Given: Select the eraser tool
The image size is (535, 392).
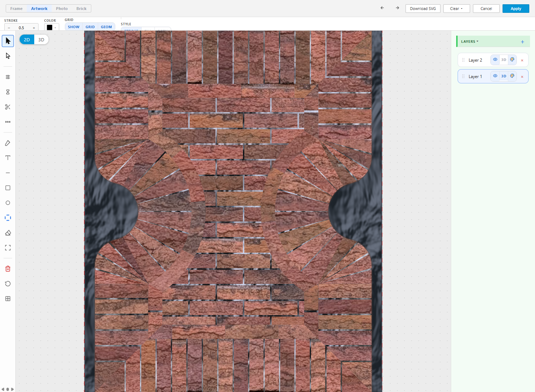Looking at the screenshot, I should coord(8,233).
